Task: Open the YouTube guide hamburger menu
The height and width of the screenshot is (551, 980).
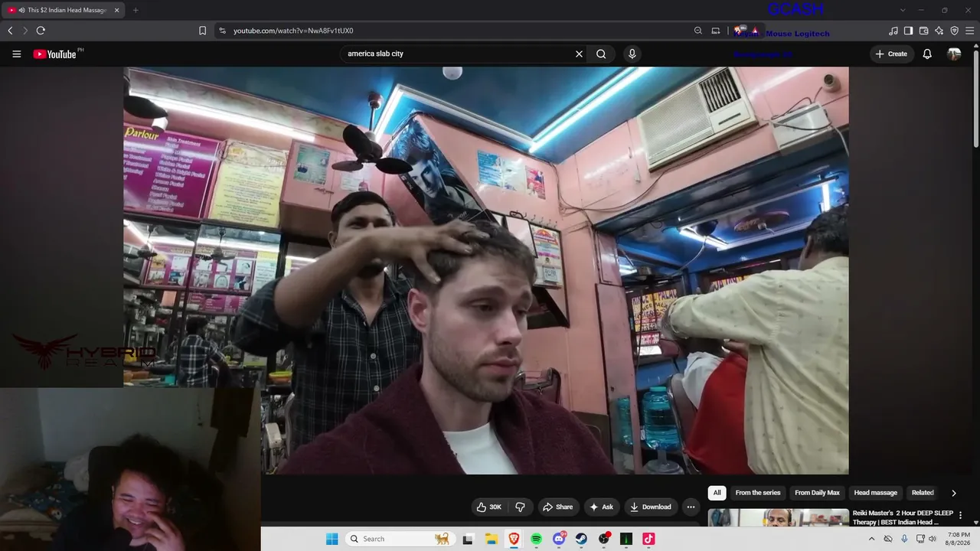Action: coord(16,54)
